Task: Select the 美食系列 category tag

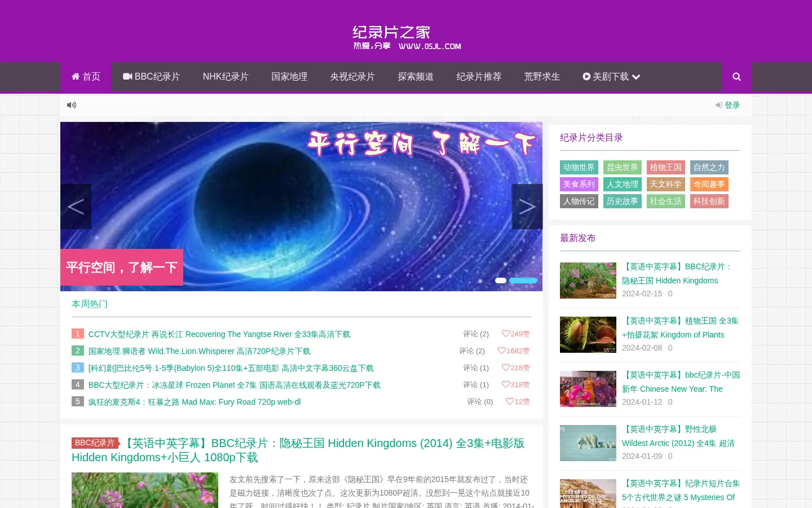Action: pos(579,184)
